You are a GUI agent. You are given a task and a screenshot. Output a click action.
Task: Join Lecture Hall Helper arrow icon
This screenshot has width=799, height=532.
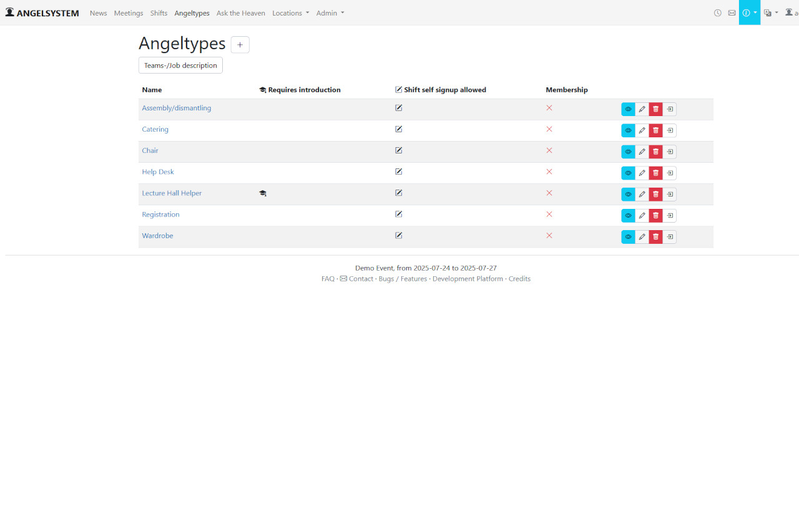670,194
